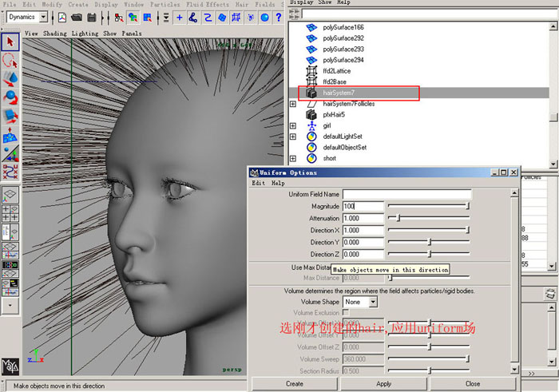
Task: Toggle the deformations selection mask lattice icon
Action: (x=236, y=17)
